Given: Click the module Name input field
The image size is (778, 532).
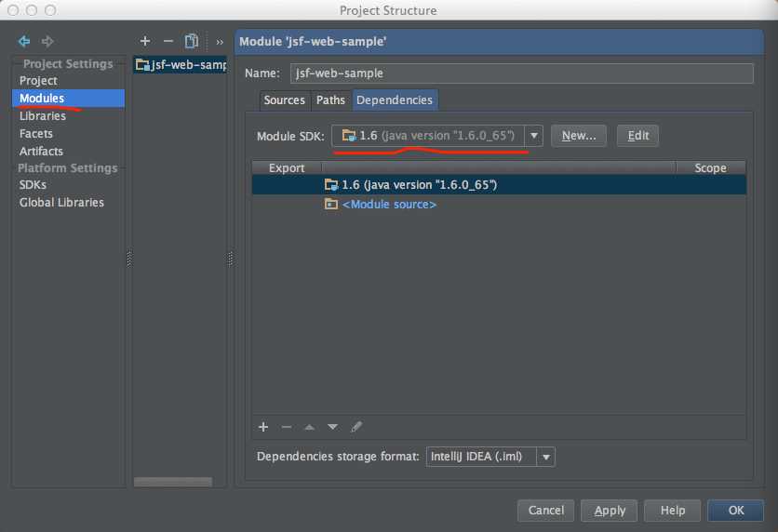Looking at the screenshot, I should tap(521, 73).
